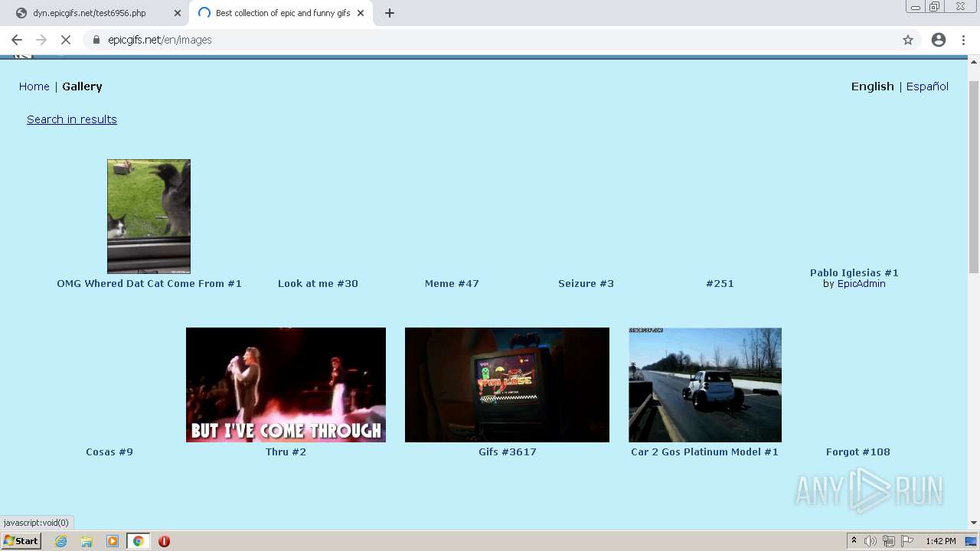
Task: Close the Best collection of epic gifs tab
Action: click(361, 13)
